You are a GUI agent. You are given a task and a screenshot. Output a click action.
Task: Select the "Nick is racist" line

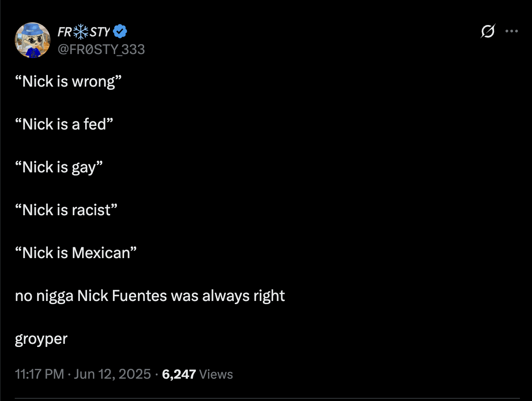pos(66,210)
